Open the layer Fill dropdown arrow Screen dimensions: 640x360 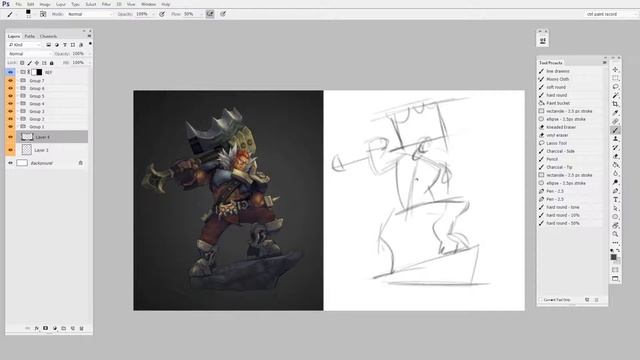click(x=89, y=63)
